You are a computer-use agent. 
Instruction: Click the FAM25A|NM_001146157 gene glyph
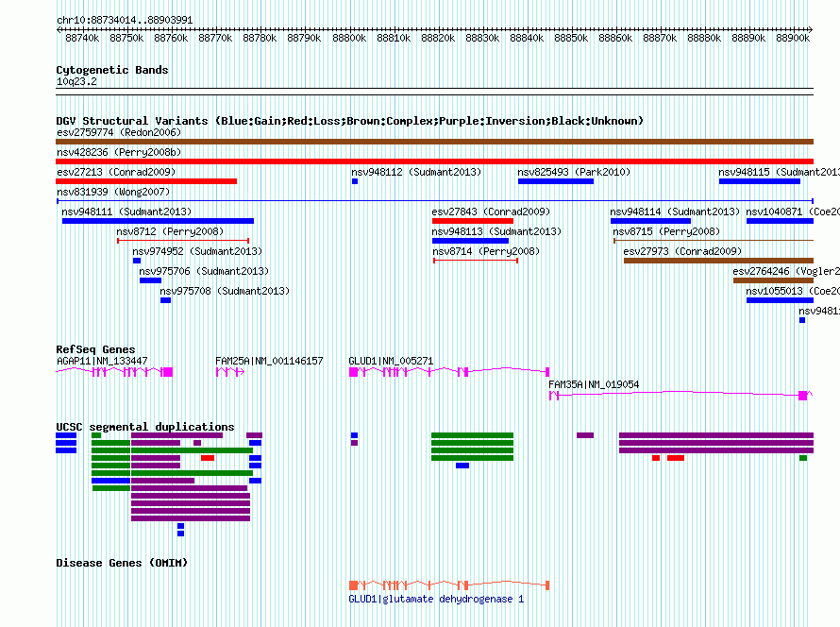pos(230,372)
